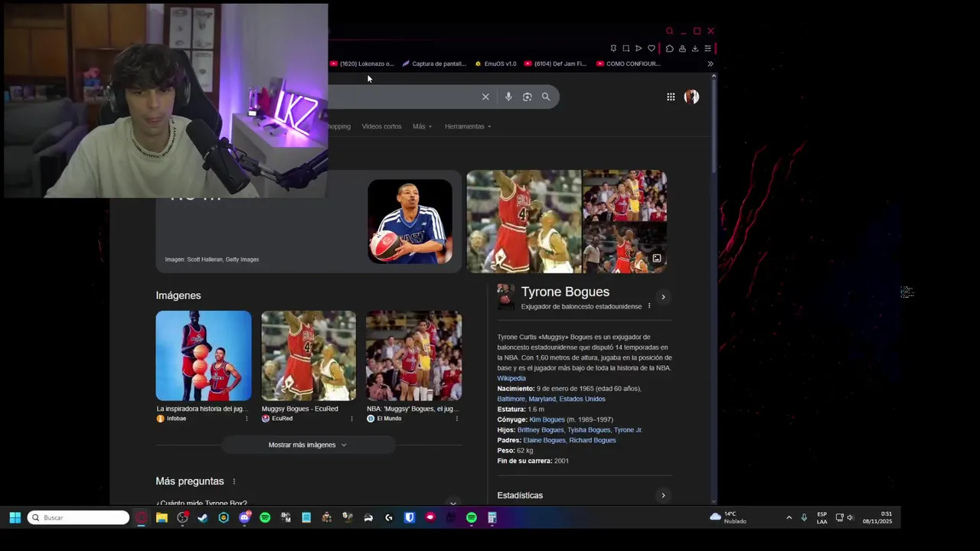Open the Wikipedia link in description
Screen dimensions: 980x551
click(x=511, y=378)
